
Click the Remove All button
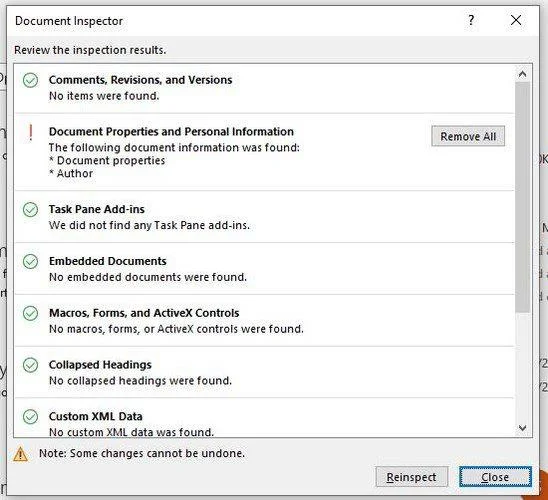pyautogui.click(x=468, y=136)
